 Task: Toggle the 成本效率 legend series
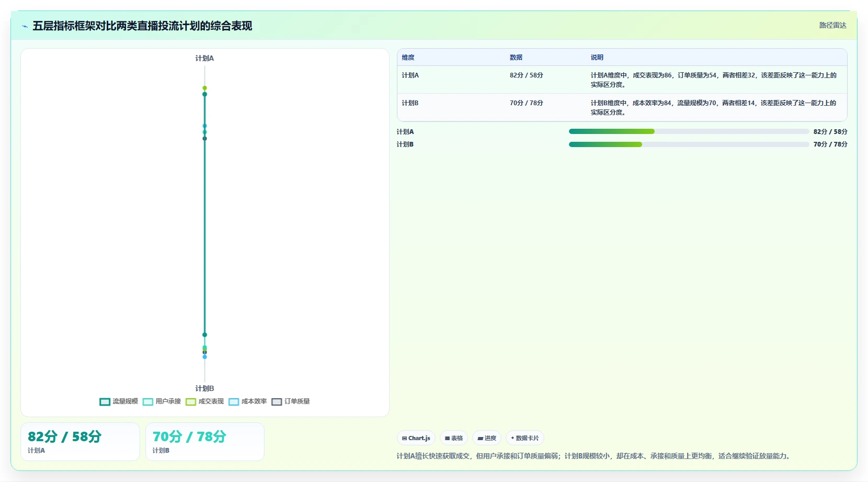[247, 401]
